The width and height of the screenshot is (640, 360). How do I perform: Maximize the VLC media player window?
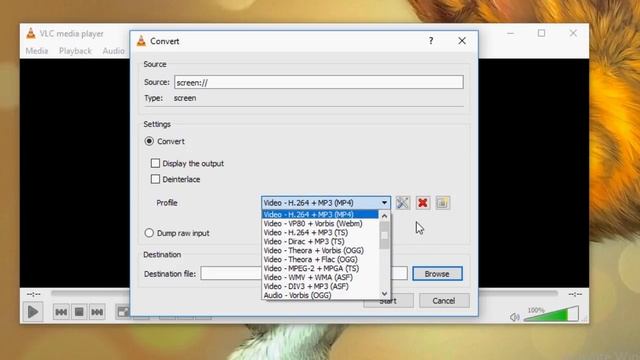point(541,33)
